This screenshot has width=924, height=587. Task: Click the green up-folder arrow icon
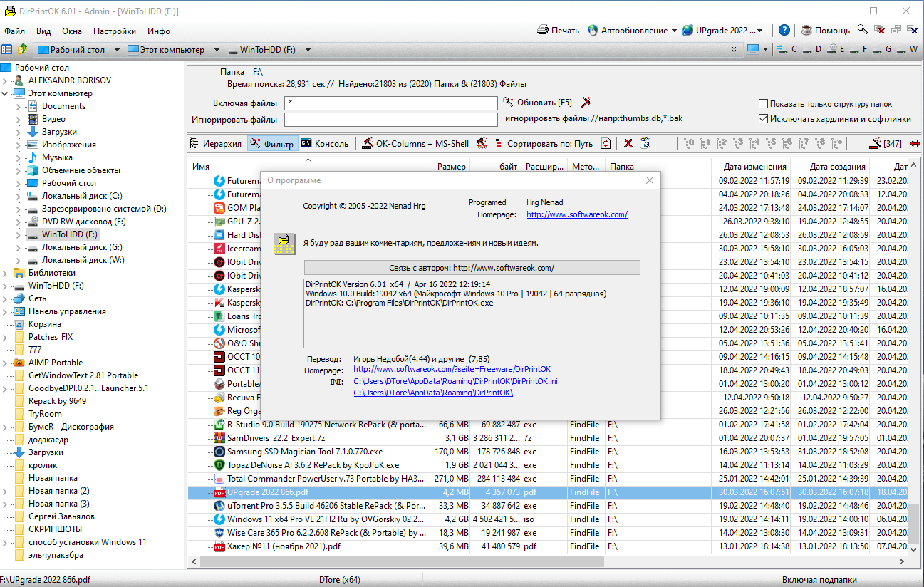[23, 50]
